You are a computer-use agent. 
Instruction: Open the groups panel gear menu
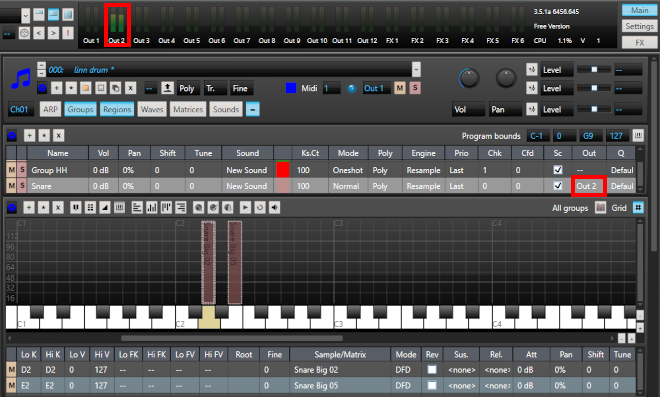[x=12, y=136]
